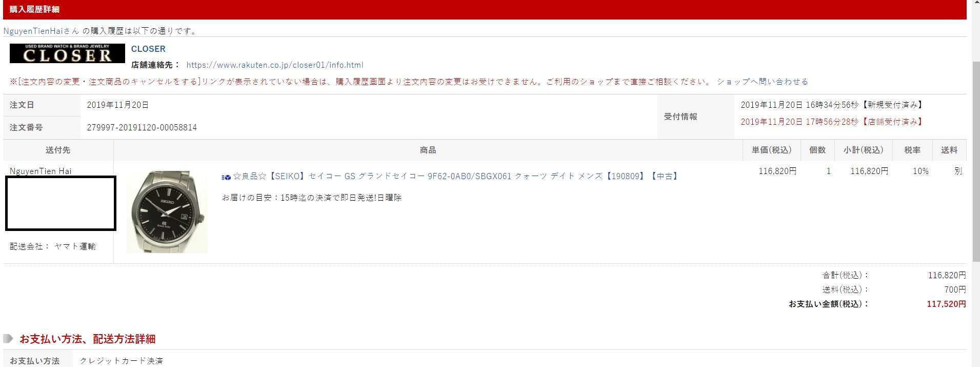980x367 pixels.
Task: Click the 単価(税込) column header
Action: pos(771,150)
